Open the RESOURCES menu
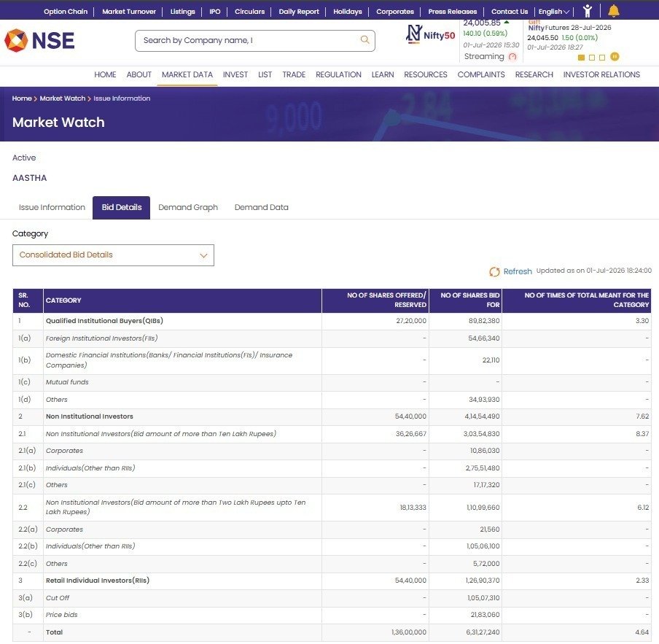This screenshot has height=644, width=659. (425, 74)
